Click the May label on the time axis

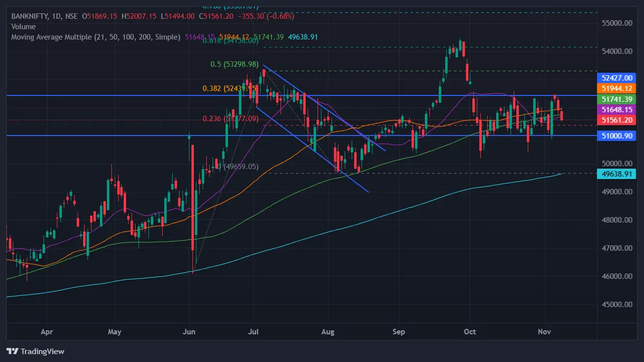pyautogui.click(x=114, y=332)
